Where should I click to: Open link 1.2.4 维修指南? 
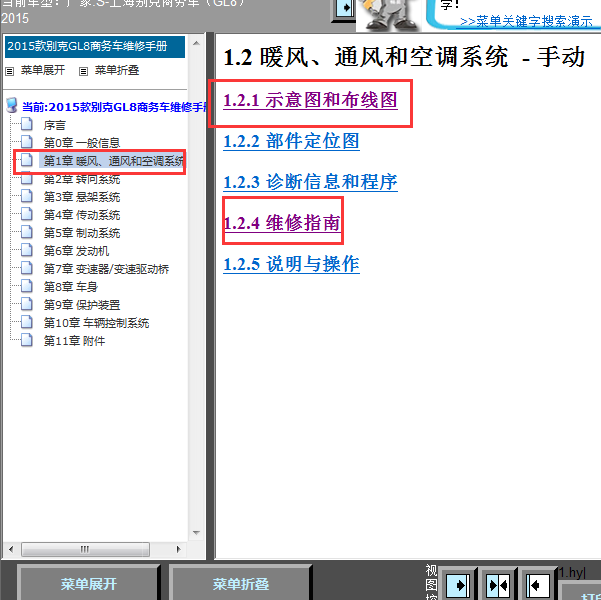tap(282, 223)
